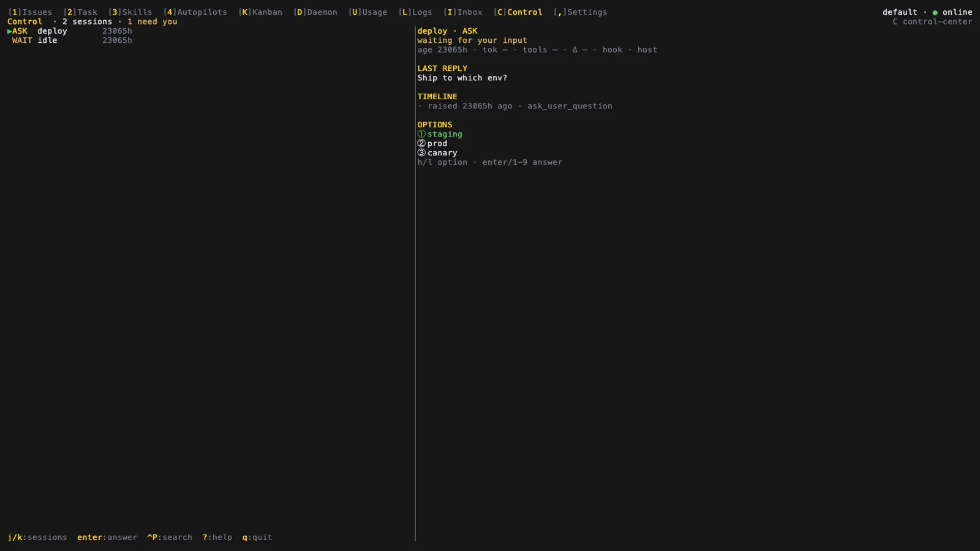Click the '2 sessions' count text

coord(87,22)
